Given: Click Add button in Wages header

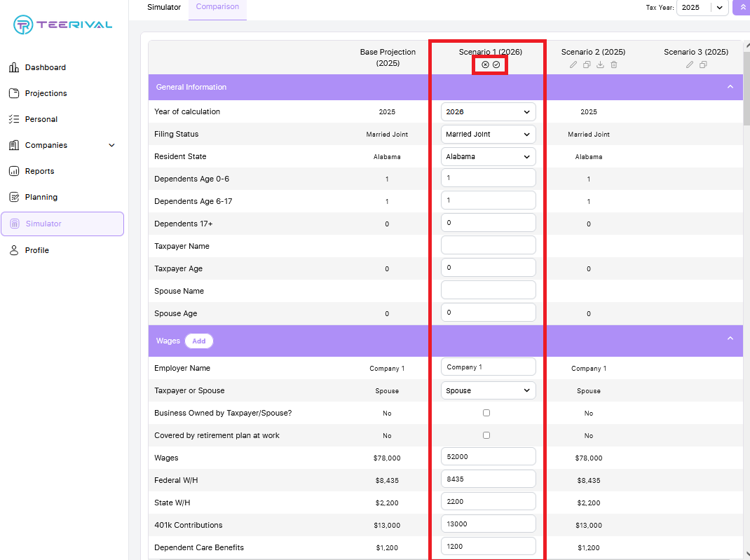Looking at the screenshot, I should pos(199,341).
